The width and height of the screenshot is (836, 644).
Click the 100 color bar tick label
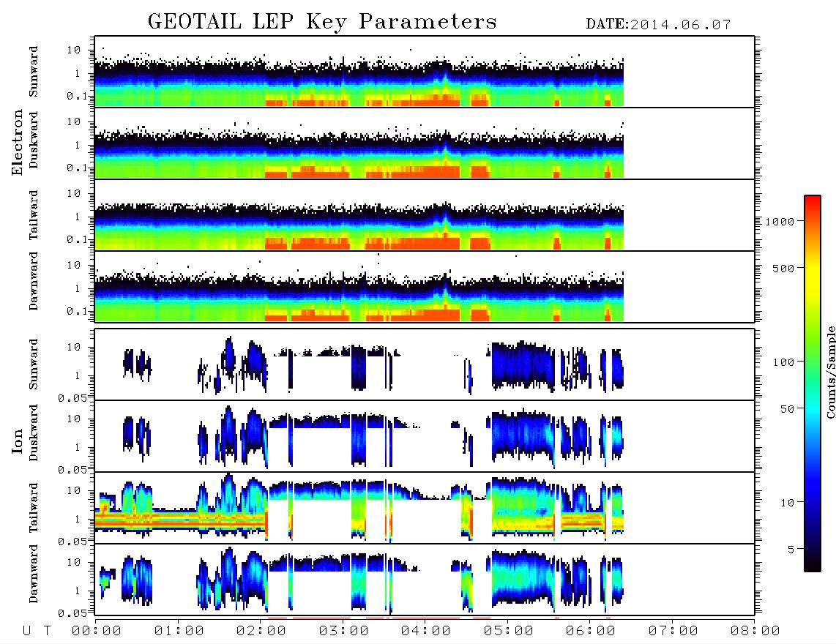point(783,362)
